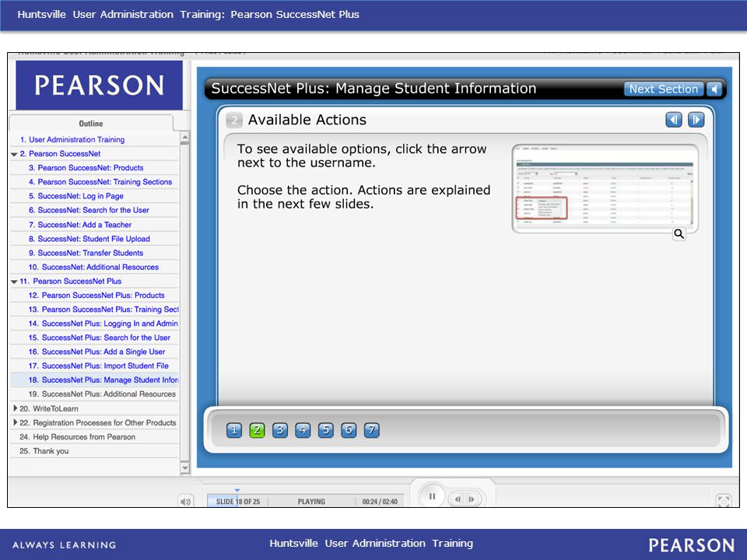Collapse the 11. Pearson SuccessNet Plus section
The width and height of the screenshot is (747, 560).
pyautogui.click(x=14, y=282)
